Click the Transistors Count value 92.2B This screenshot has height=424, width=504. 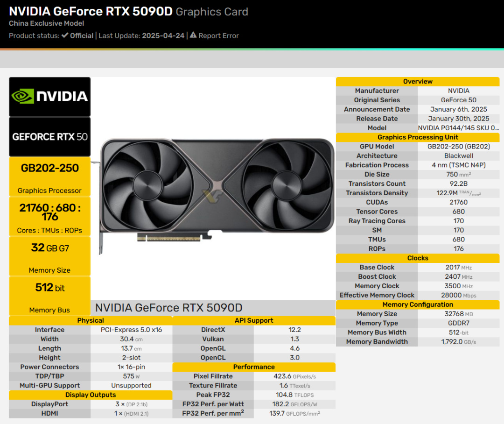coord(459,184)
